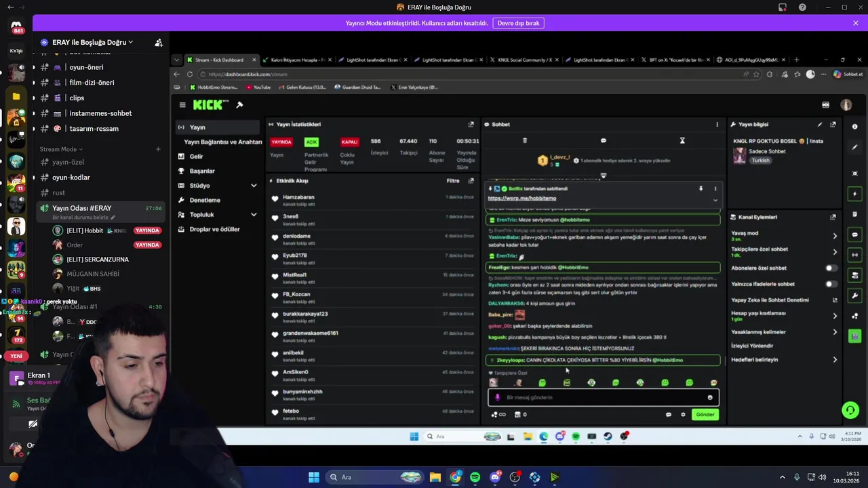Toggle Yalnızca ifadelerle sohbet switch
The width and height of the screenshot is (868, 488).
point(830,284)
